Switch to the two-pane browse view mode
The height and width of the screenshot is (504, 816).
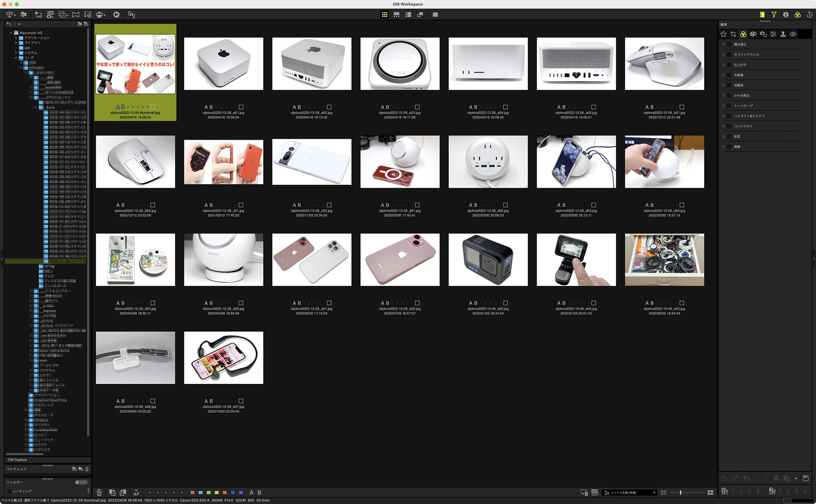pos(408,14)
